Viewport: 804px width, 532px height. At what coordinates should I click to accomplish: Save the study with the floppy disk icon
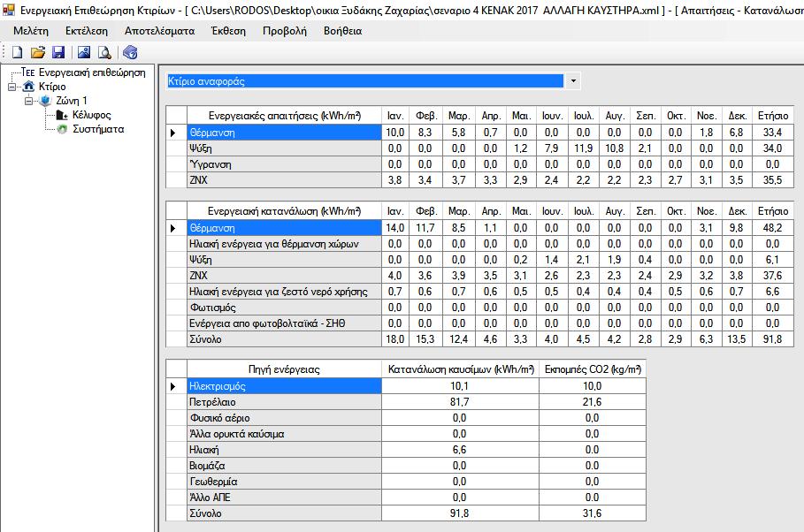(x=58, y=52)
